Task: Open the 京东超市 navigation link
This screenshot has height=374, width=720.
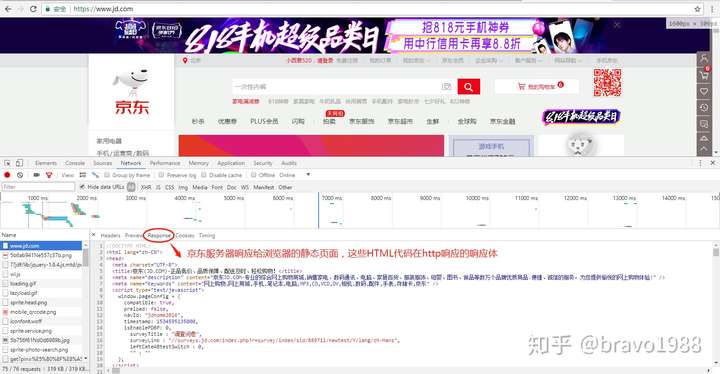Action: pos(400,121)
